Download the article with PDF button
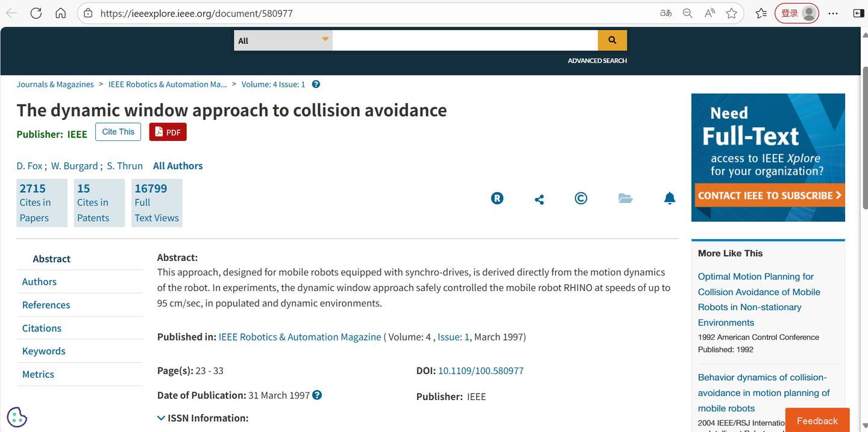This screenshot has height=432, width=868. click(x=168, y=132)
